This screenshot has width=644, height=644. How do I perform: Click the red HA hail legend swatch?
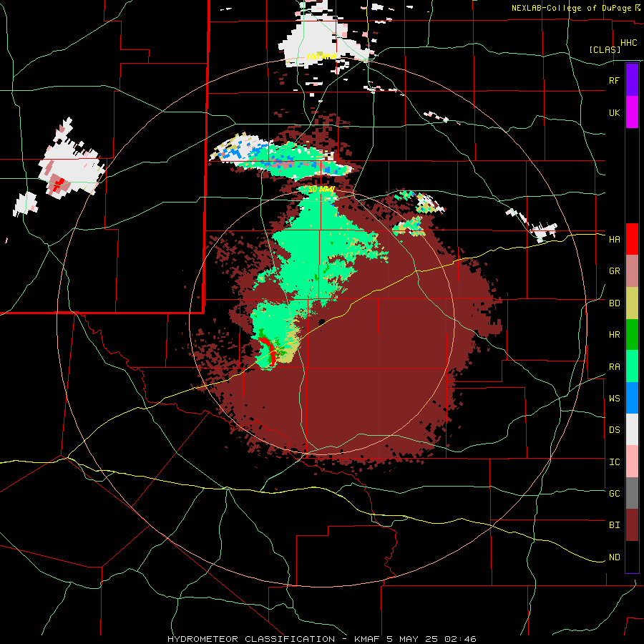point(632,239)
